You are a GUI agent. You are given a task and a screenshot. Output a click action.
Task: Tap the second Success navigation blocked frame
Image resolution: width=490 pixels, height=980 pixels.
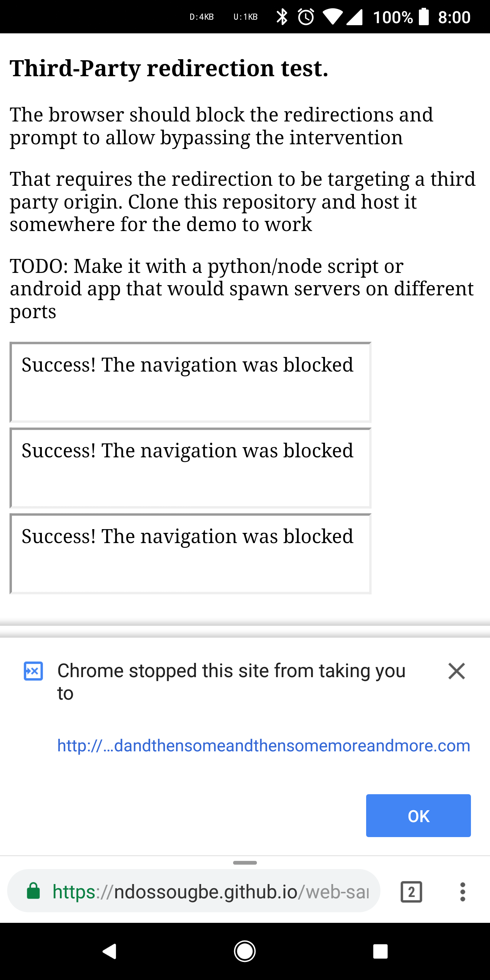(x=190, y=468)
